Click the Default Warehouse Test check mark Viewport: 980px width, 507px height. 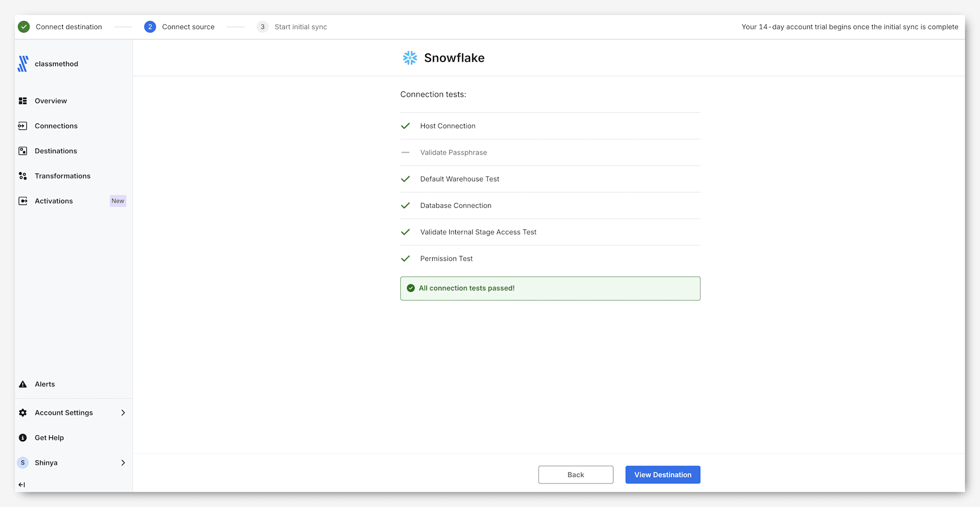(405, 179)
